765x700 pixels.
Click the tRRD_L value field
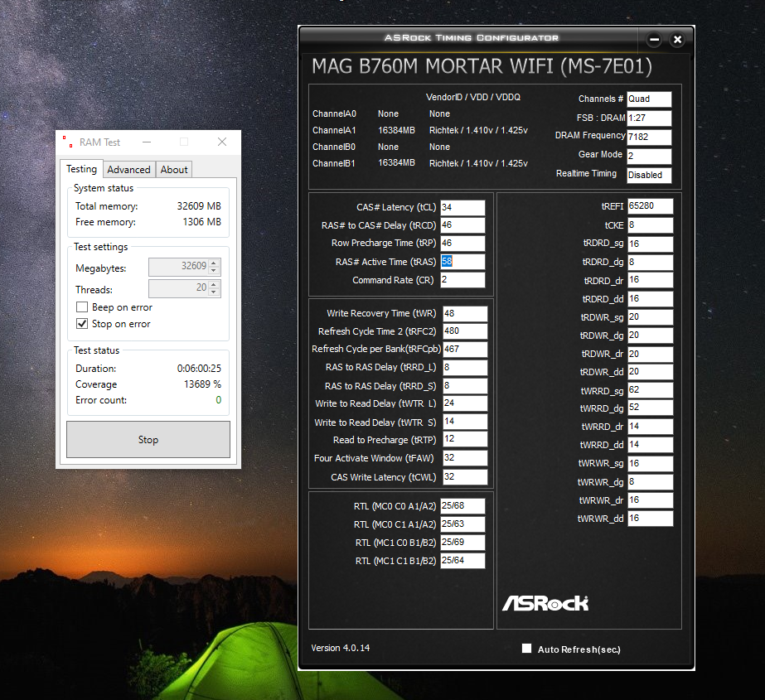click(x=465, y=367)
